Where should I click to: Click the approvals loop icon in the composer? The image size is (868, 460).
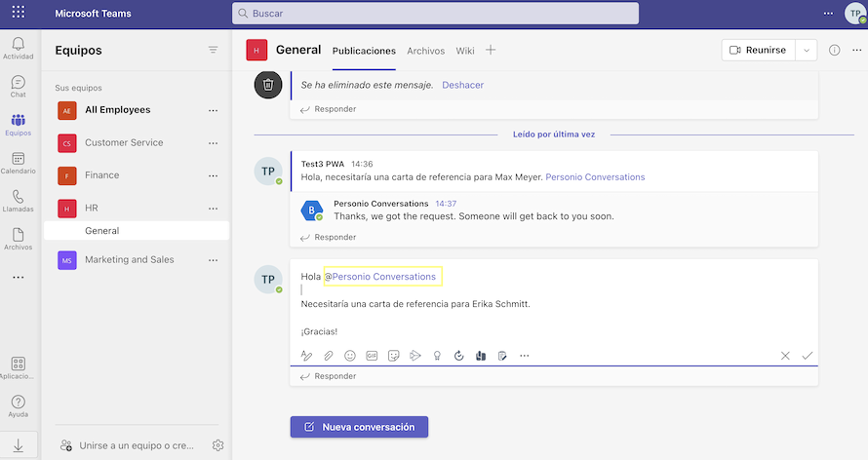coord(459,356)
